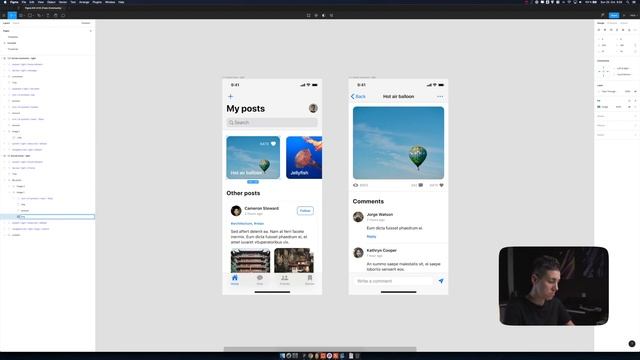640x360 pixels.
Task: Toggle constrain proportions link icon
Action: pos(635,45)
